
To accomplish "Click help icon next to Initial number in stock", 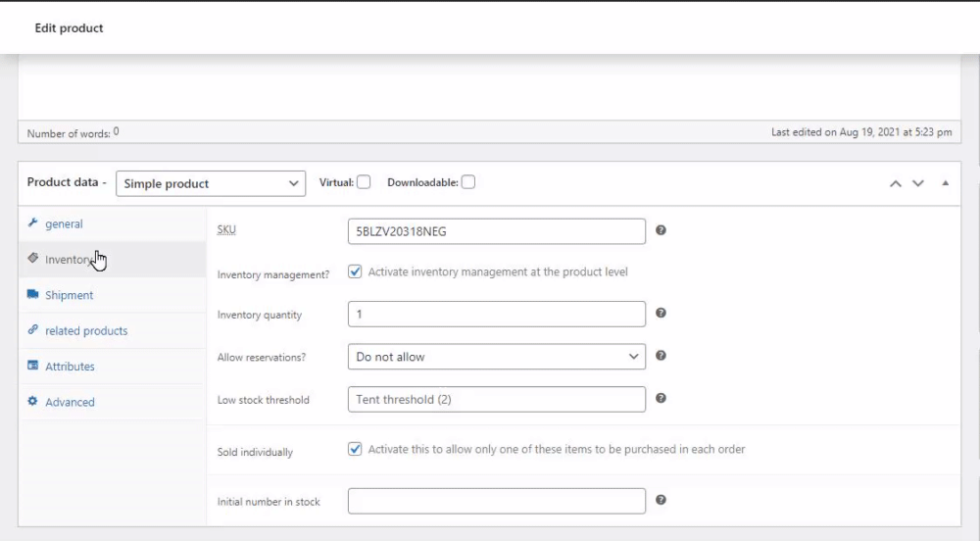I will click(x=661, y=500).
